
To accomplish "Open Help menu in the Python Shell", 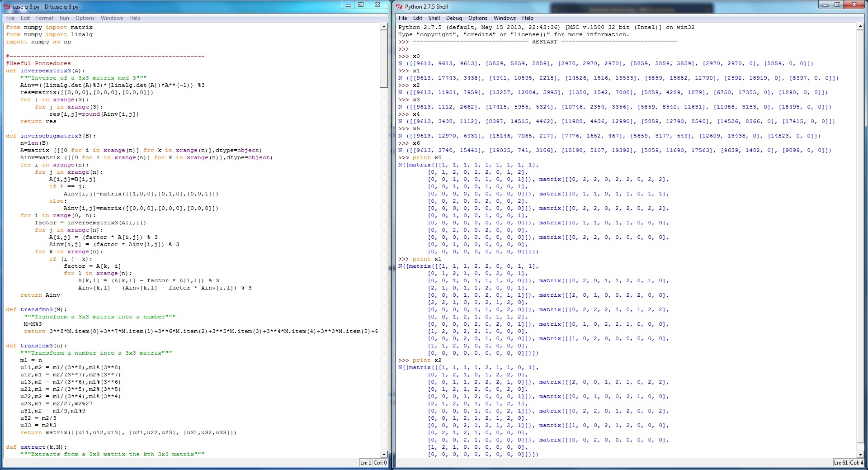I will 528,18.
